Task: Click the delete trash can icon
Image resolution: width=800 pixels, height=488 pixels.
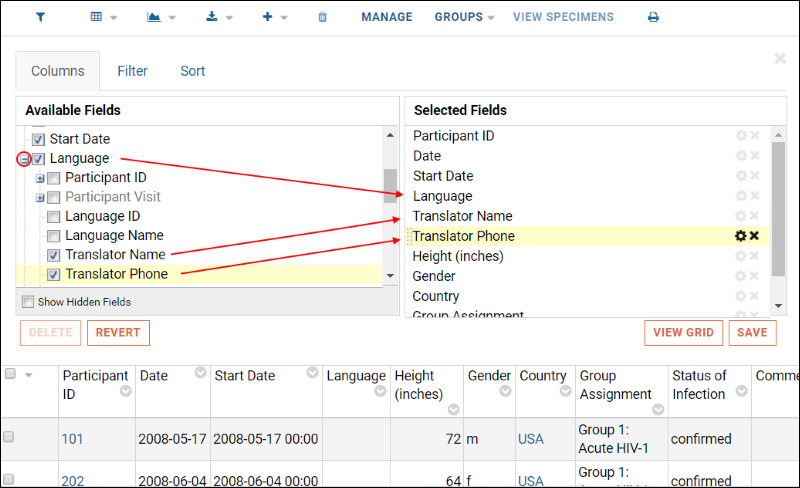Action: (x=322, y=17)
